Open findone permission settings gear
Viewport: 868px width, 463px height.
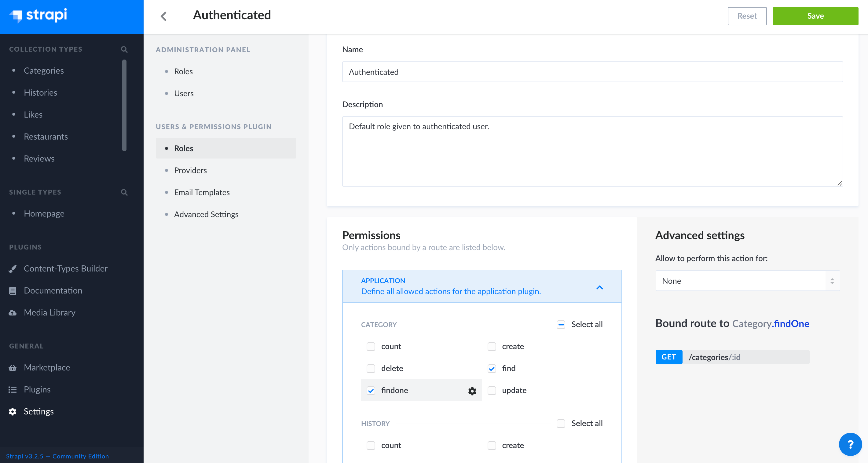tap(472, 391)
